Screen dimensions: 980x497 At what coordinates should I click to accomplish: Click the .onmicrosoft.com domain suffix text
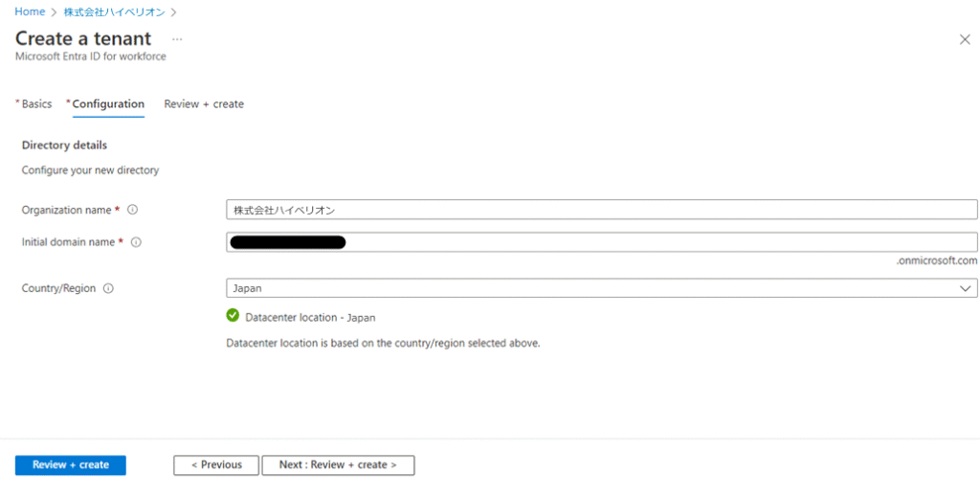[938, 260]
